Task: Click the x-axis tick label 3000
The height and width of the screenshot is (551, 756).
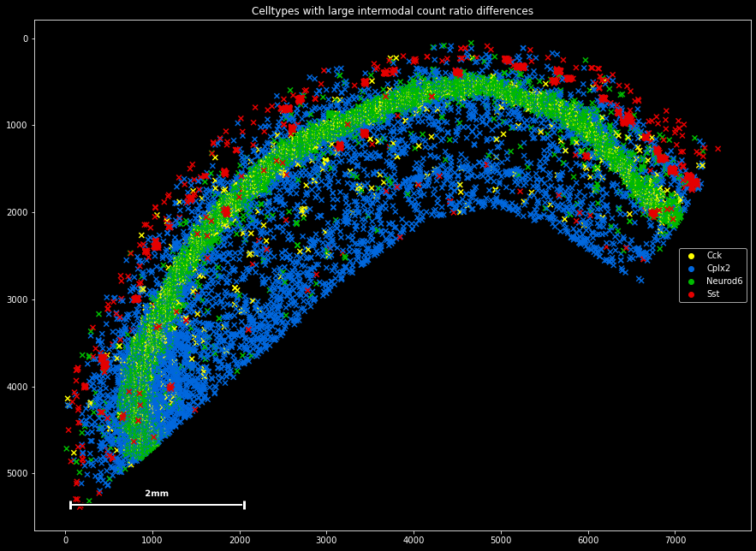Action: 327,538
